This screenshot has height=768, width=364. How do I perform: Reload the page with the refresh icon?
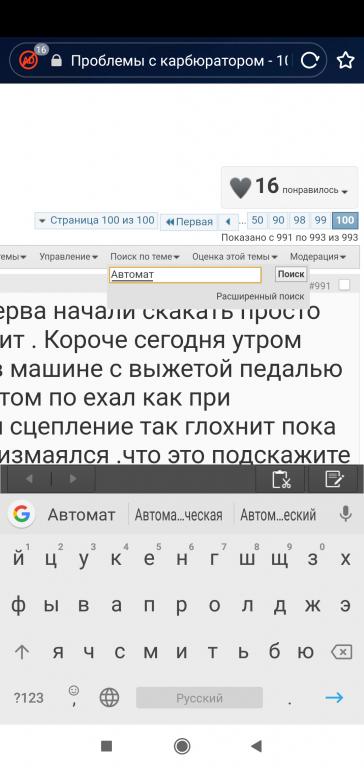(310, 60)
